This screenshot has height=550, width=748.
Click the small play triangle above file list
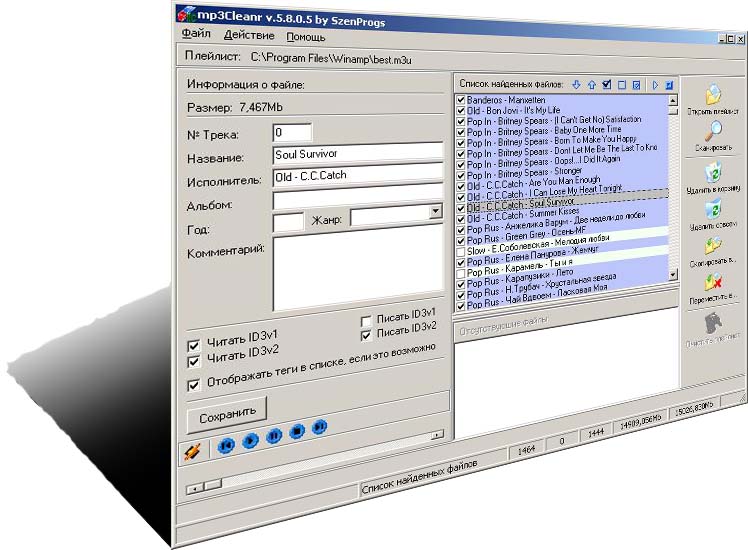pyautogui.click(x=655, y=85)
